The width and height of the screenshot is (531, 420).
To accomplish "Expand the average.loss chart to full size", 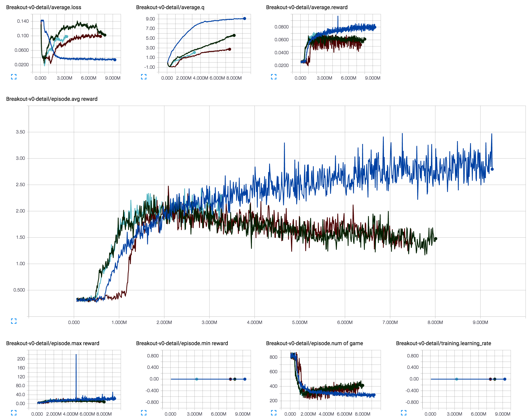I will [14, 77].
